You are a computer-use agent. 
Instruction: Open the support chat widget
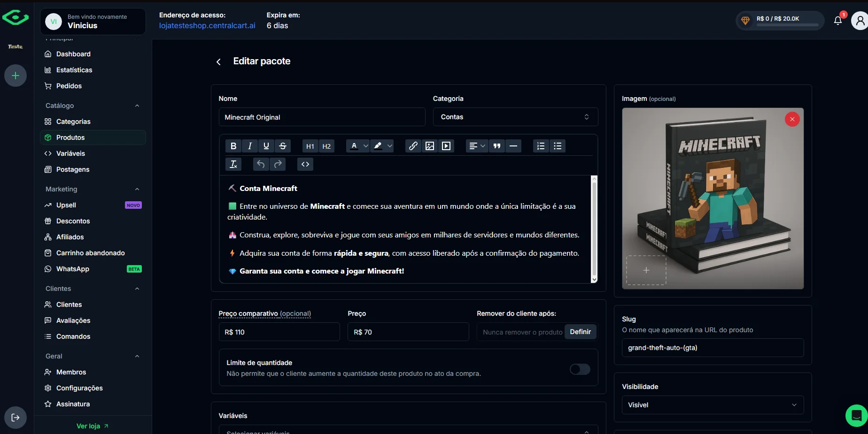pos(856,416)
